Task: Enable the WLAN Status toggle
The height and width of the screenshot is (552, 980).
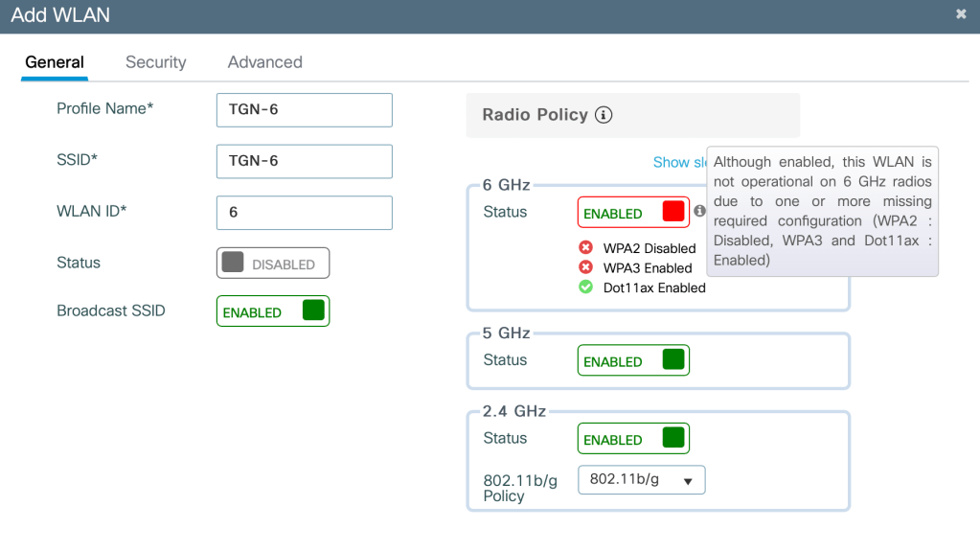Action: click(x=273, y=264)
